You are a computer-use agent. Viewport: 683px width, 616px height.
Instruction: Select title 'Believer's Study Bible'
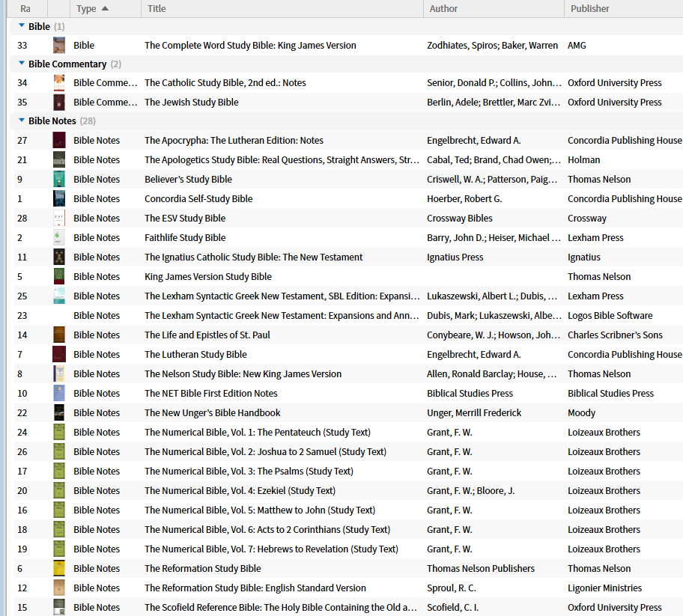point(188,180)
